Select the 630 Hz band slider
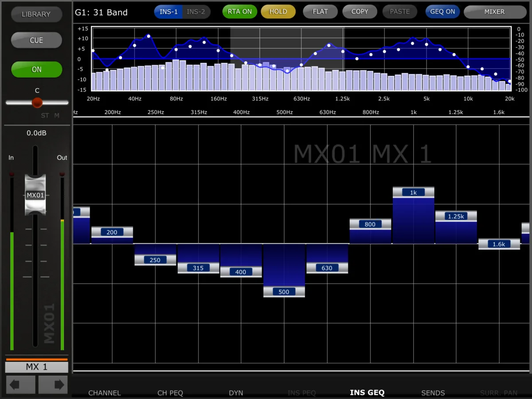This screenshot has height=399, width=532. point(327,268)
